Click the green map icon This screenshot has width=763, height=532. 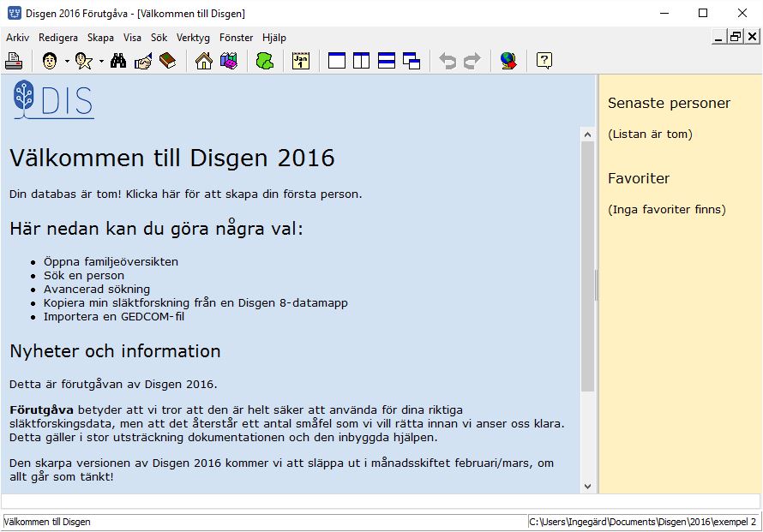pyautogui.click(x=265, y=61)
